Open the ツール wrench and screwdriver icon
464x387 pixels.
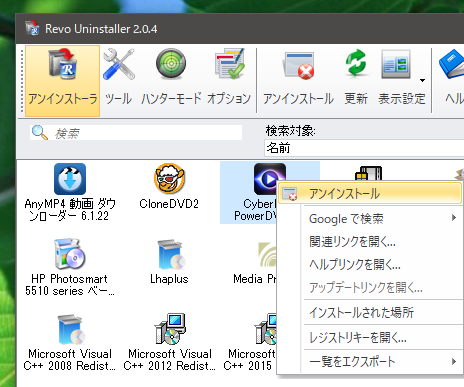click(x=119, y=64)
